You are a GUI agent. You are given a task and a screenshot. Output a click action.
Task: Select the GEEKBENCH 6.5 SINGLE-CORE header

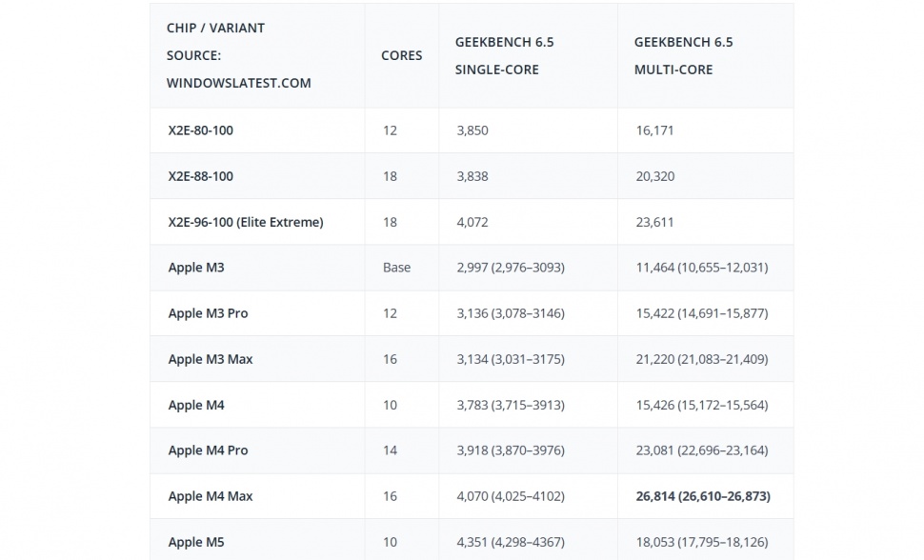point(502,55)
